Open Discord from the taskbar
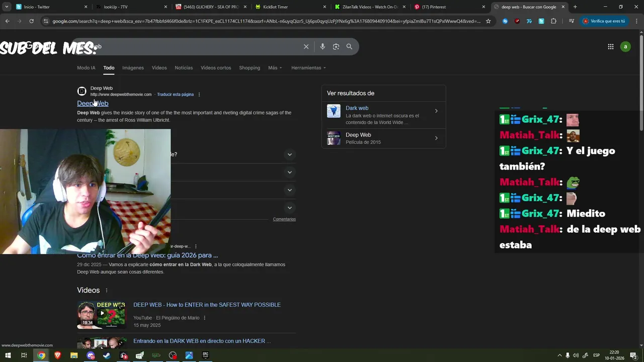The width and height of the screenshot is (644, 362). pyautogui.click(x=91, y=355)
